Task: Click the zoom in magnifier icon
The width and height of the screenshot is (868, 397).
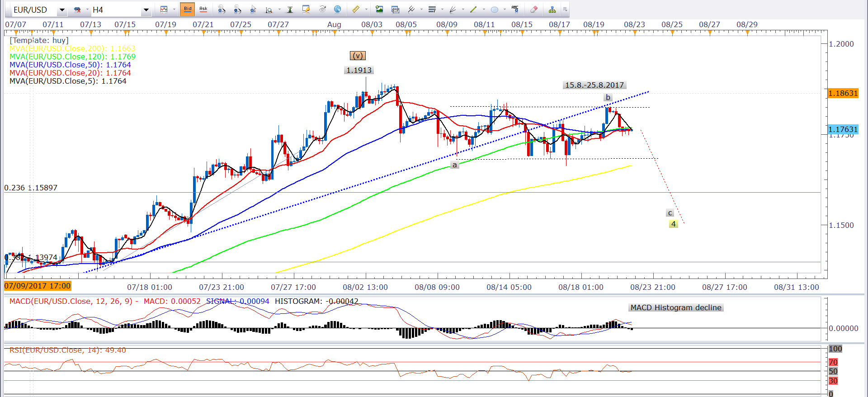Action: (x=222, y=9)
